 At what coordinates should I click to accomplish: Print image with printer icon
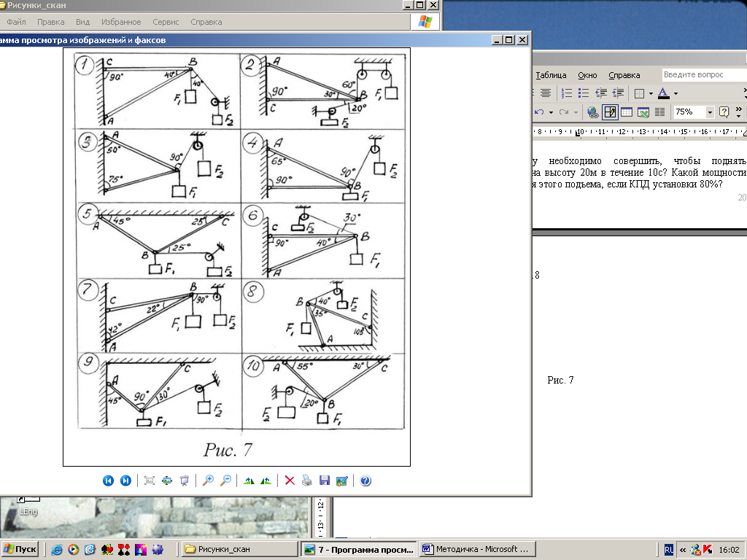[x=307, y=481]
